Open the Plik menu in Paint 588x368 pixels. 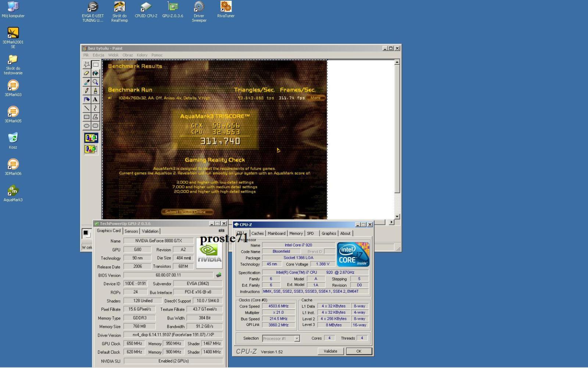(x=86, y=55)
